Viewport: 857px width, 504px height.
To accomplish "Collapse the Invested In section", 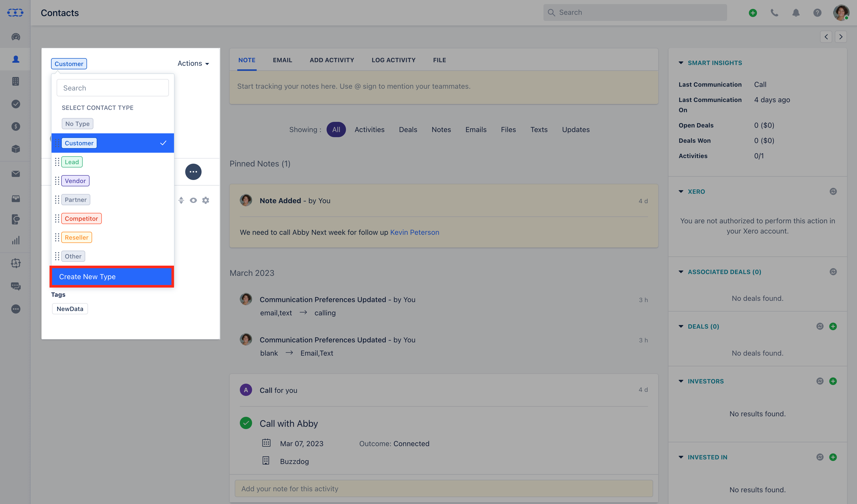I will (x=681, y=457).
